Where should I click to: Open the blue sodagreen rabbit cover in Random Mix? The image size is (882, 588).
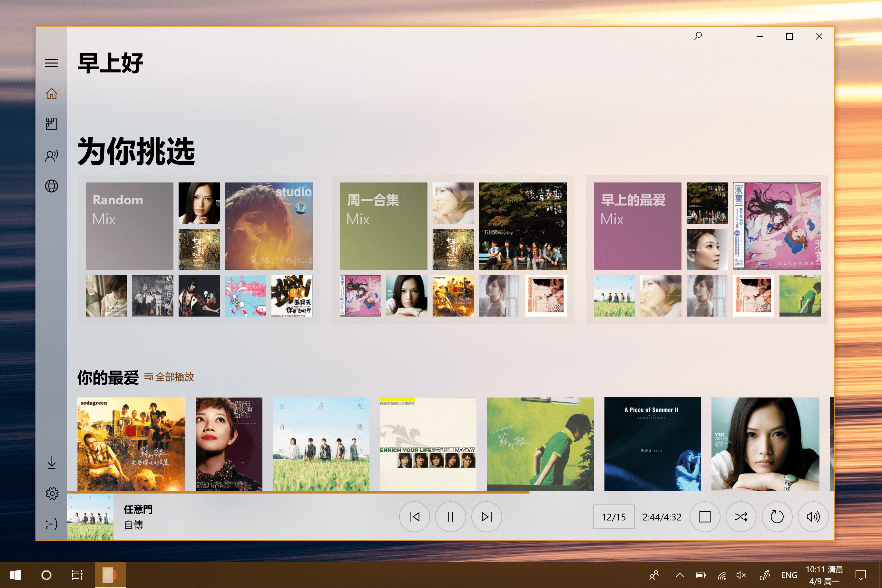pyautogui.click(x=246, y=296)
